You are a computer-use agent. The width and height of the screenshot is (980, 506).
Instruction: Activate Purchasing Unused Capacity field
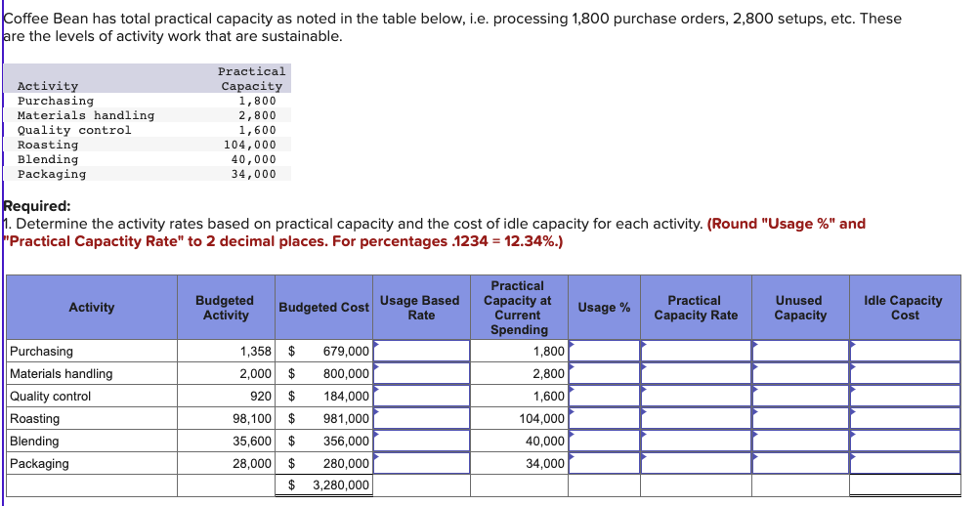pyautogui.click(x=800, y=351)
